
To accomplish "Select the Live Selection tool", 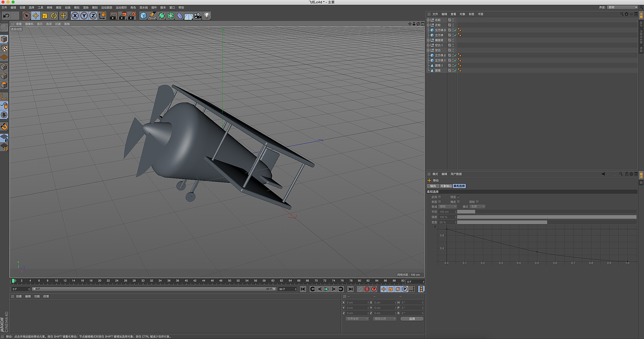I will pyautogui.click(x=27, y=16).
